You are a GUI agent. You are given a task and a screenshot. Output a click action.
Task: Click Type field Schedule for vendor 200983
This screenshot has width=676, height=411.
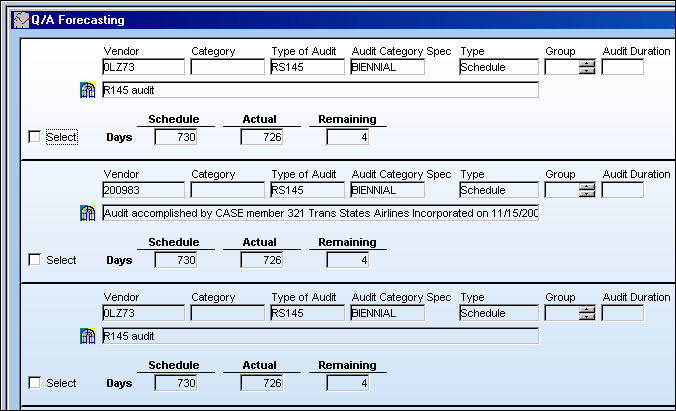click(499, 190)
